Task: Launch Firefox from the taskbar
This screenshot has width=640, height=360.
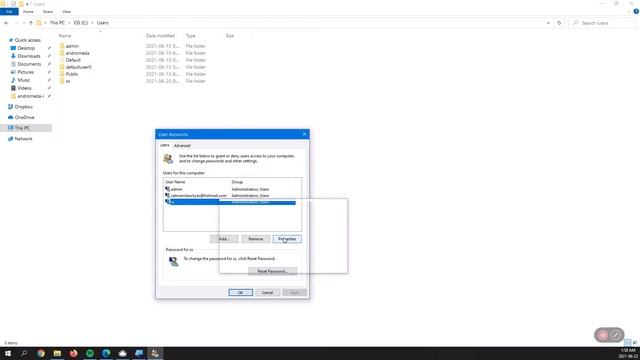Action: coord(73,353)
